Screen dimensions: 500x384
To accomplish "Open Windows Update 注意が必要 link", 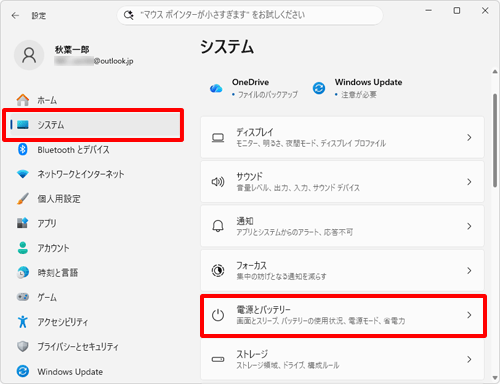I will pos(357,88).
